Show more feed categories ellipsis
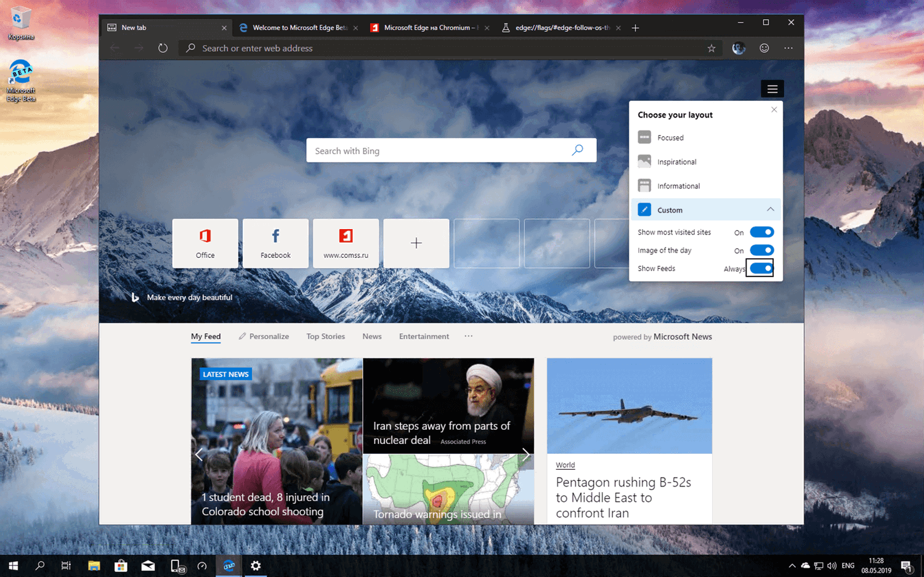Viewport: 924px width, 577px height. 468,336
